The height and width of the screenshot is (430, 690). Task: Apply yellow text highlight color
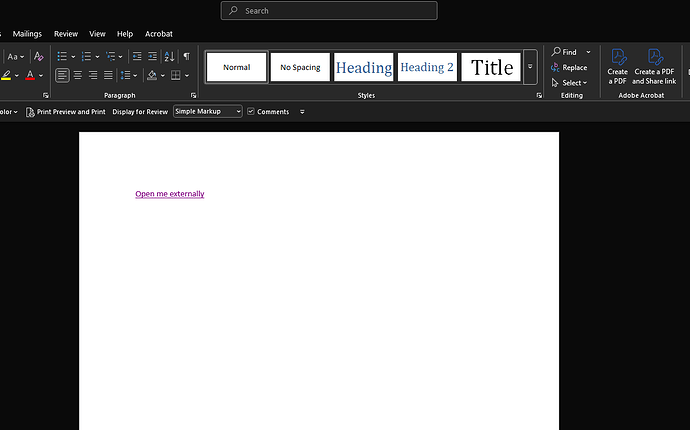pyautogui.click(x=6, y=75)
